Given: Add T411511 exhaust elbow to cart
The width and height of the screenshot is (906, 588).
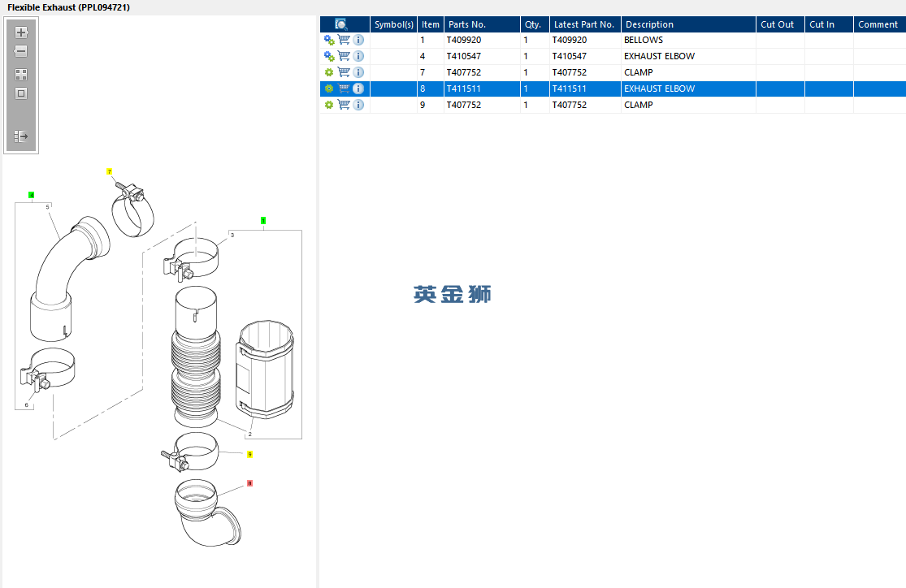Looking at the screenshot, I should [344, 89].
